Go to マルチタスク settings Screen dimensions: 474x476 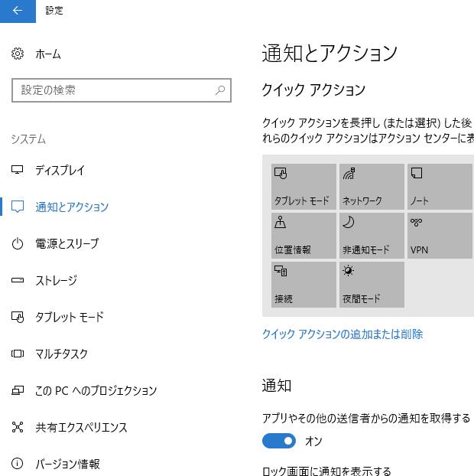point(61,354)
